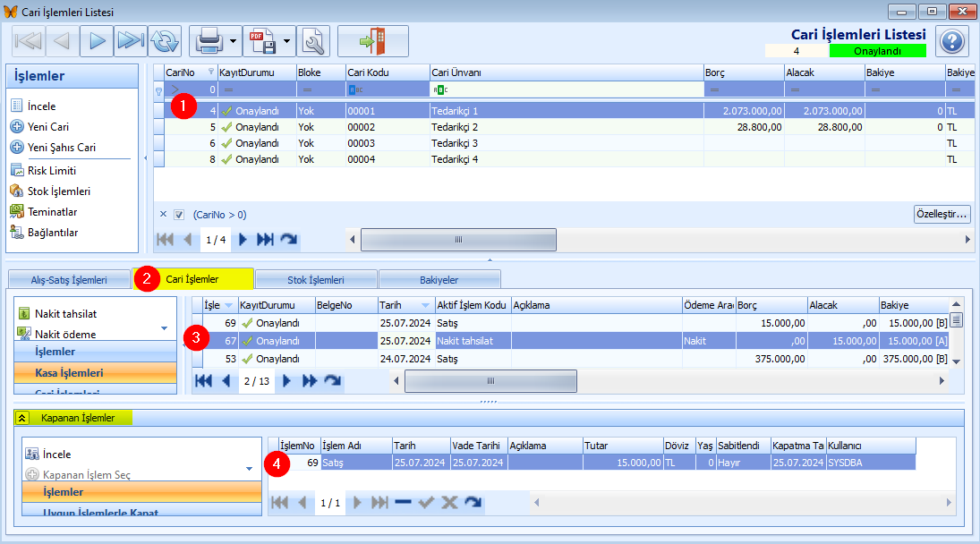Select Kasa İşlemleri group
The image size is (980, 544).
[x=96, y=373]
